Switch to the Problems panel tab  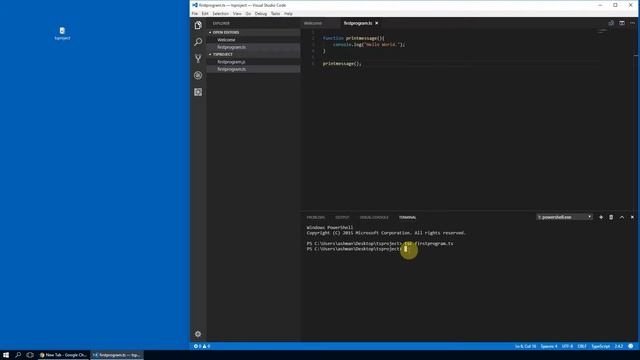click(316, 218)
